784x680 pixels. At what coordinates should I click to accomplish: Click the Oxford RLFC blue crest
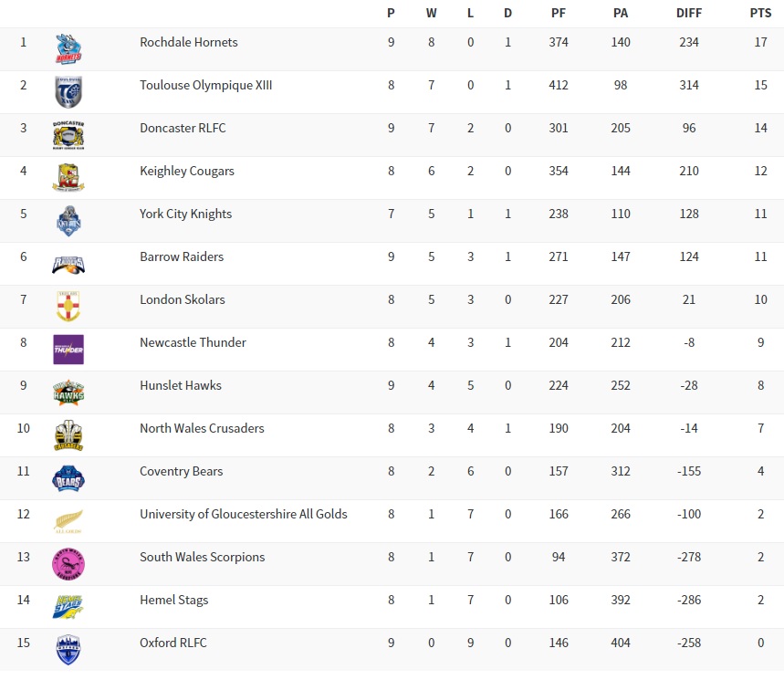point(68,650)
